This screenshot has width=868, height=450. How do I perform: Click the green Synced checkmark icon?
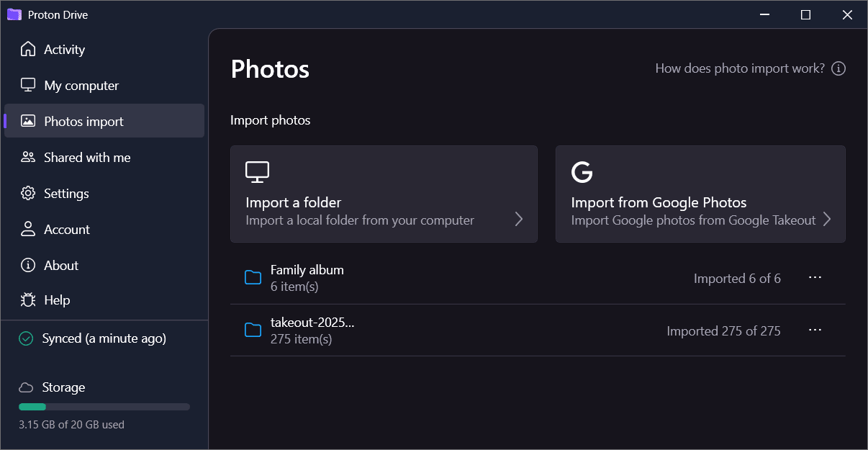pos(27,338)
